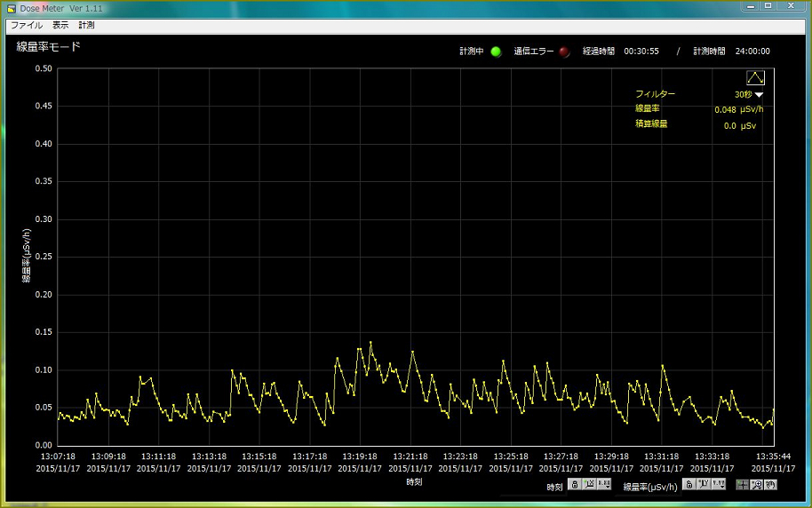Open the ファイル menu
This screenshot has height=508, width=812.
(26, 25)
